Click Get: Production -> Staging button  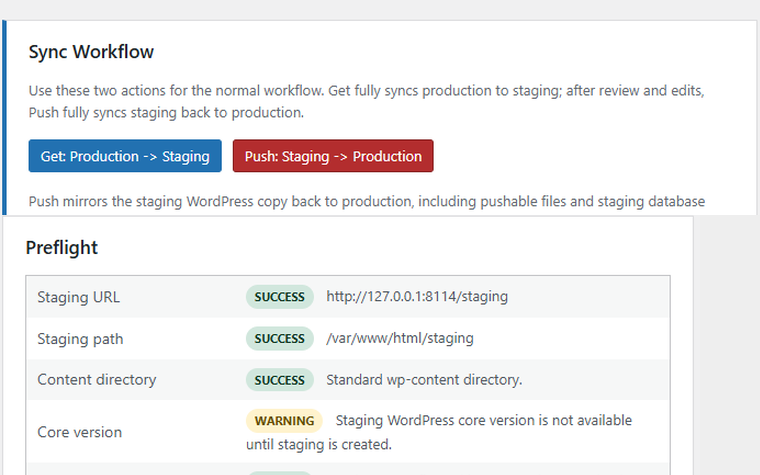(125, 156)
